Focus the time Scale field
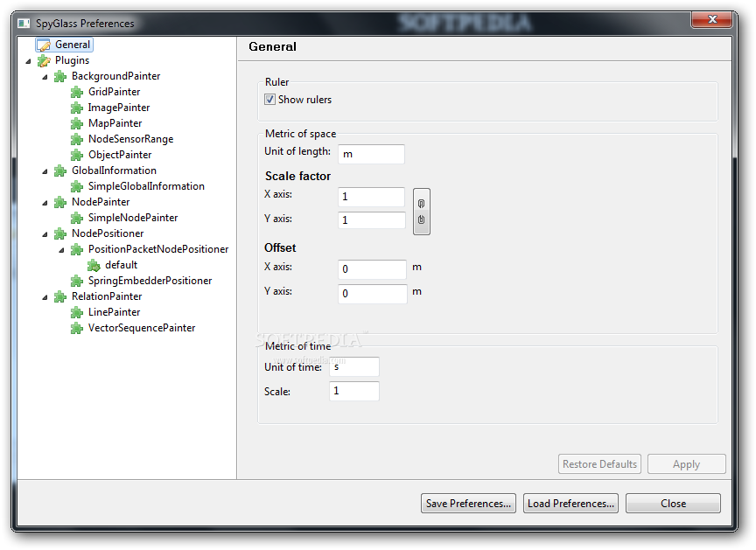Image resolution: width=756 pixels, height=550 pixels. pos(354,391)
